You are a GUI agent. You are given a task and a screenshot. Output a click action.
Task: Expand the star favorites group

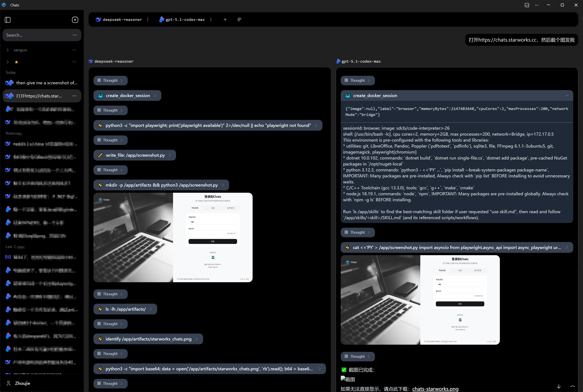[8, 62]
